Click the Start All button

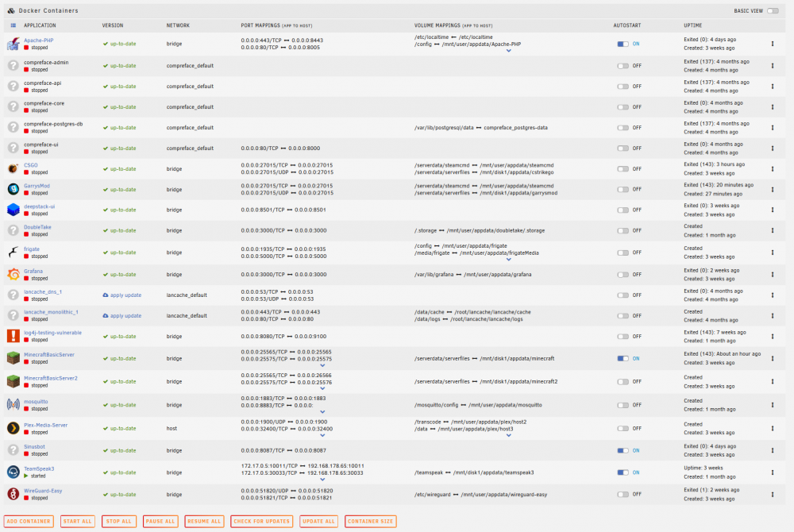point(78,522)
